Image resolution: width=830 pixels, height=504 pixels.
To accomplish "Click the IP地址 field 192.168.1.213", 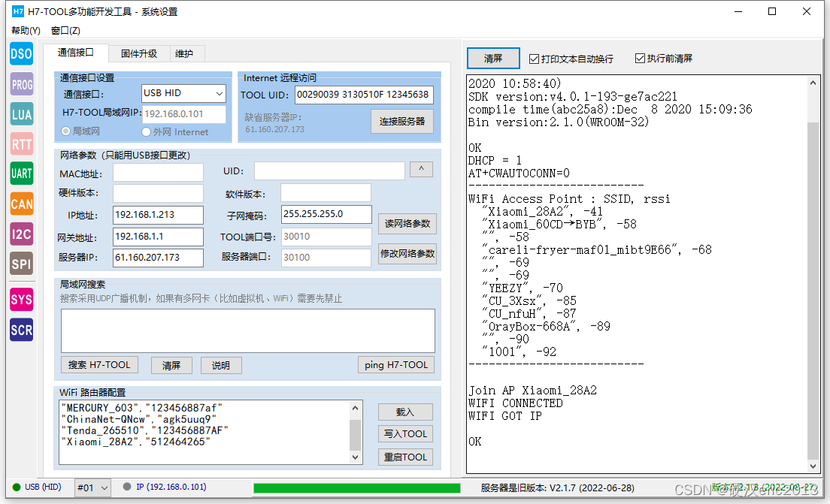I will pos(158,215).
